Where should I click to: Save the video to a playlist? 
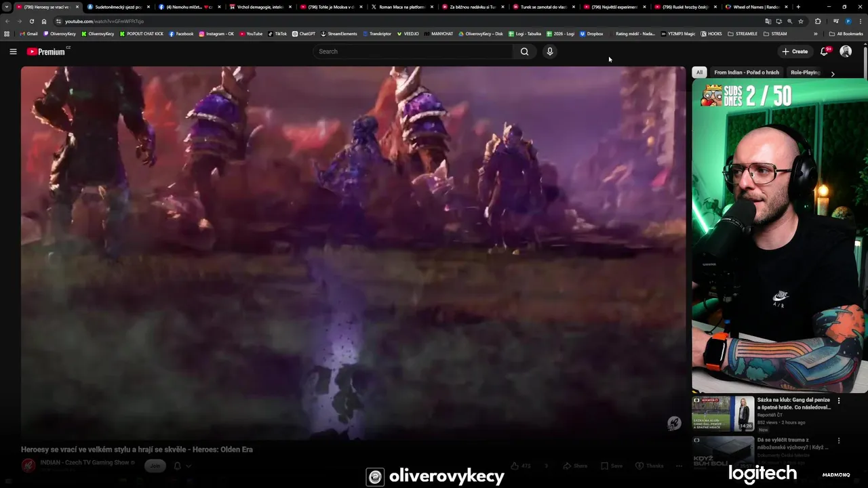point(612,466)
